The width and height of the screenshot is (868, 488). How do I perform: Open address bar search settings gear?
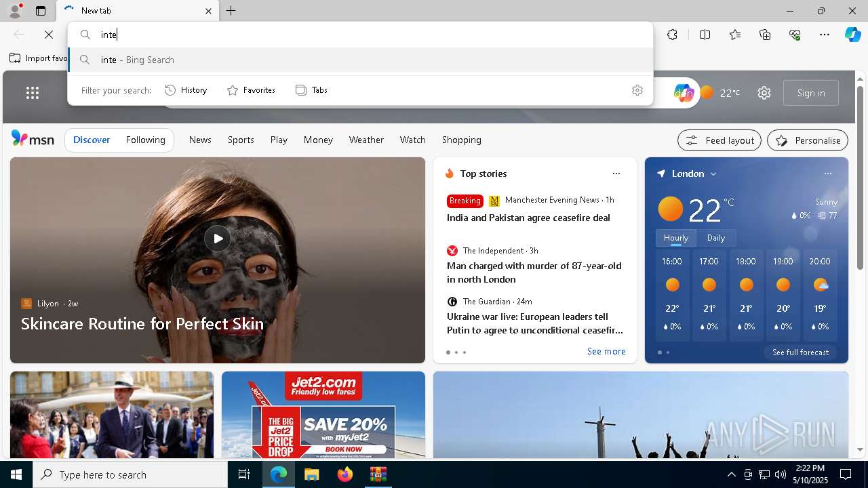637,90
